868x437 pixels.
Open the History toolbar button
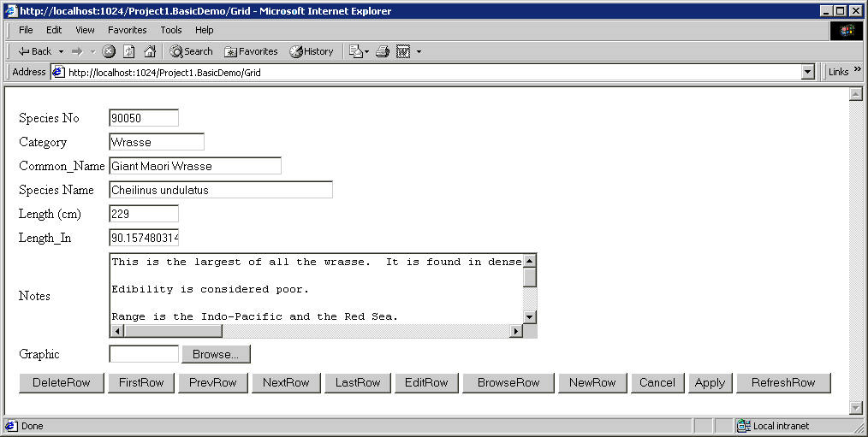tap(311, 51)
